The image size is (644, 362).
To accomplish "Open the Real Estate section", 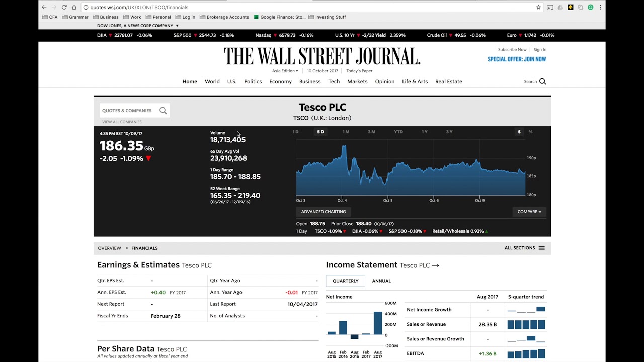I will 449,81.
